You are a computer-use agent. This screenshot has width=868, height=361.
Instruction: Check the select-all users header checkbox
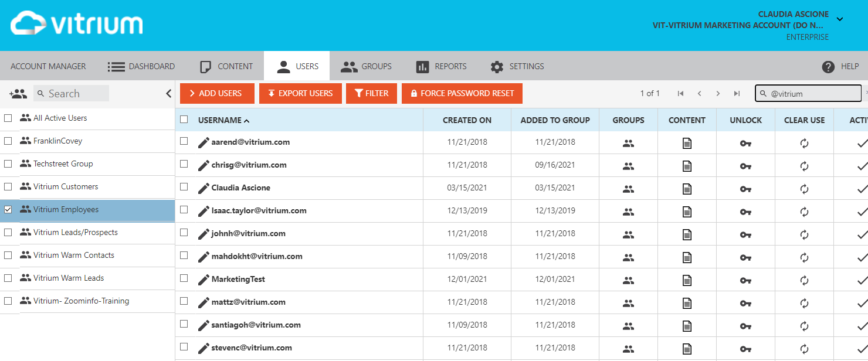coord(184,120)
